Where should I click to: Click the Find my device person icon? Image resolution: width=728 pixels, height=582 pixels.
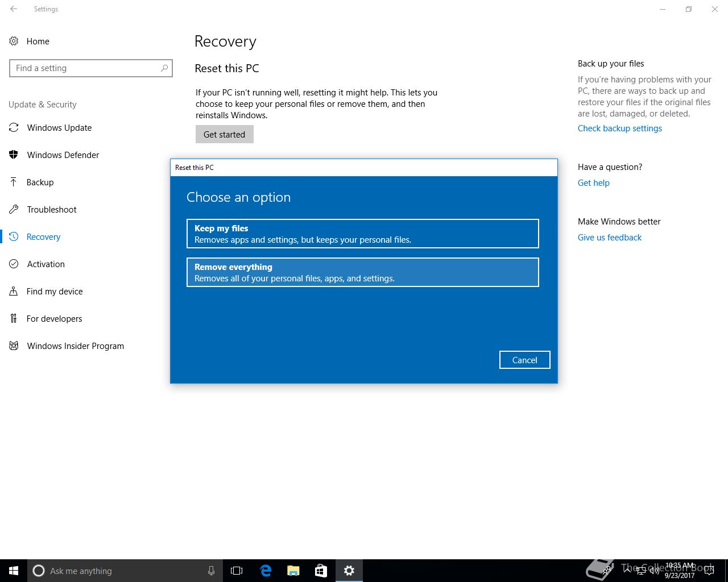pyautogui.click(x=14, y=291)
